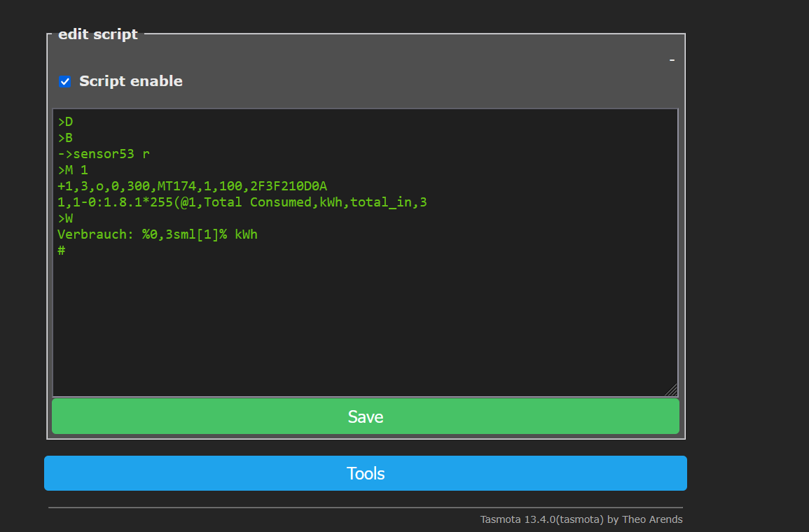Click the edit script section title
Image resolution: width=809 pixels, height=532 pixels.
tap(97, 34)
